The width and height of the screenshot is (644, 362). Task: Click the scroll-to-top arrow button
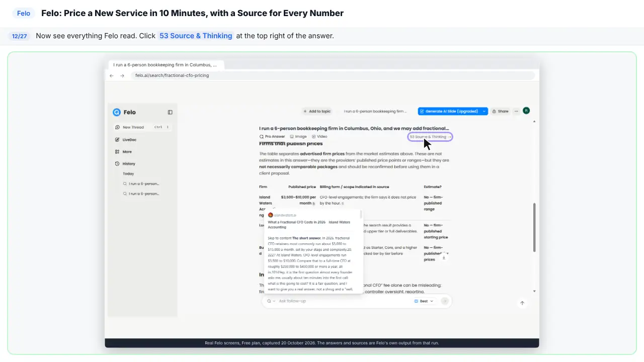pos(522,303)
